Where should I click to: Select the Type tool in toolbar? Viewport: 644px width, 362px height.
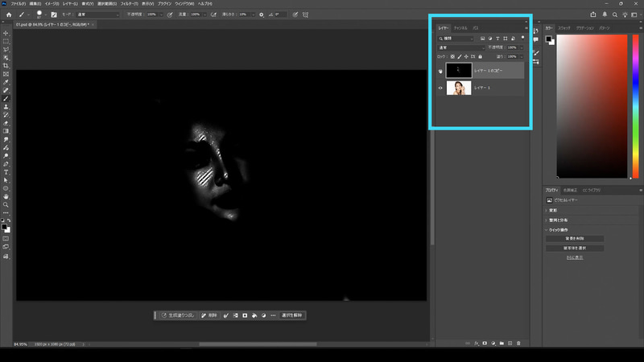(6, 171)
